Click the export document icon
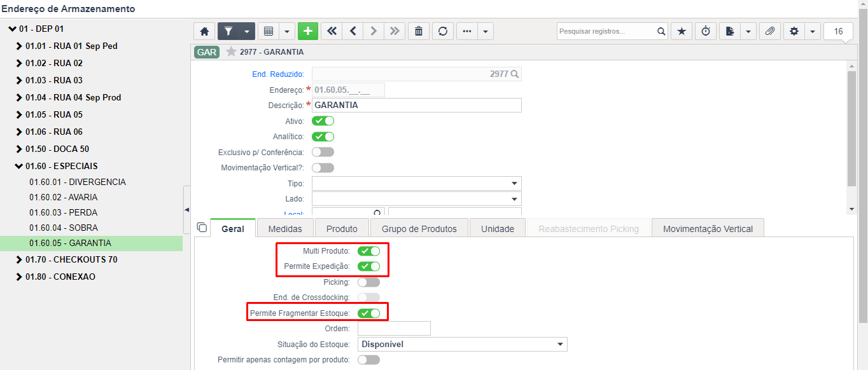This screenshot has width=868, height=370. click(730, 31)
